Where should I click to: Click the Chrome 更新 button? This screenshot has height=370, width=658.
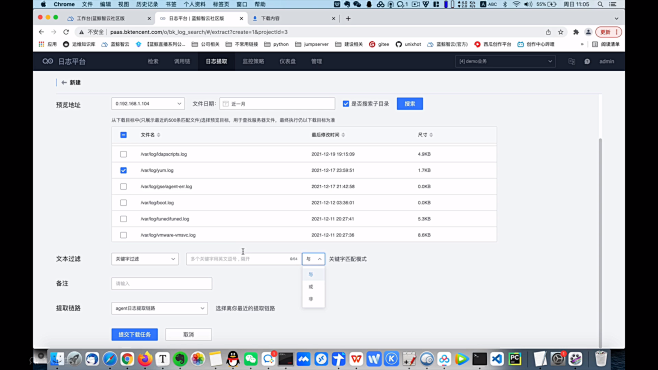tap(608, 32)
